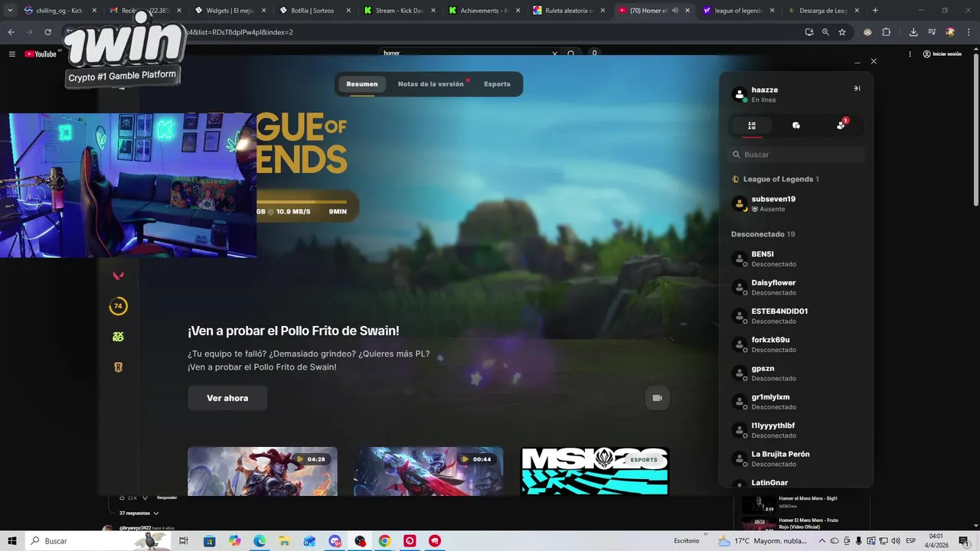Go back in browser history
Viewport: 980px width, 551px height.
click(x=11, y=32)
